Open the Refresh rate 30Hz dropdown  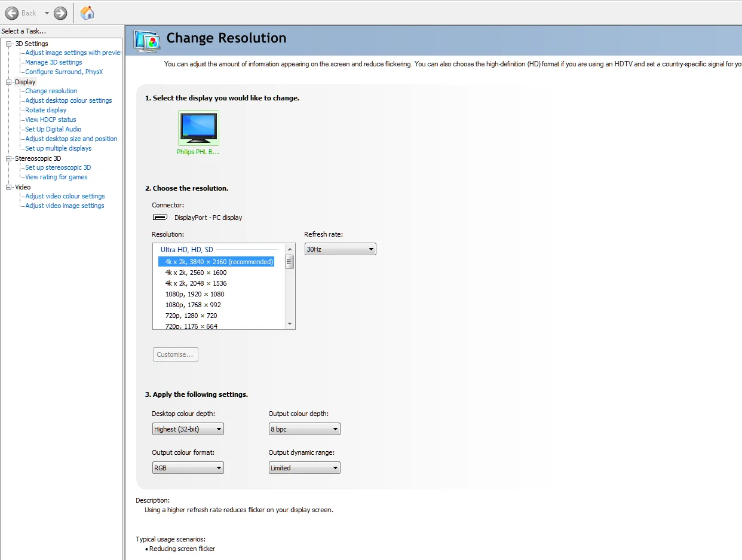340,249
